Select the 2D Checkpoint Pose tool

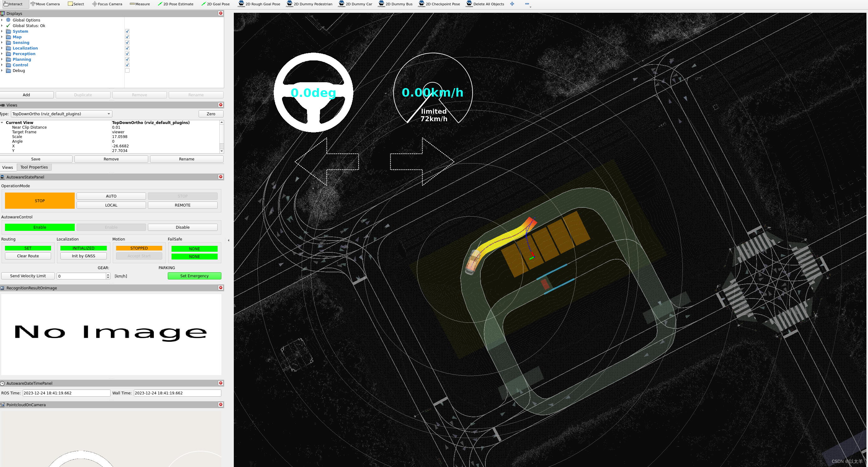tap(439, 4)
